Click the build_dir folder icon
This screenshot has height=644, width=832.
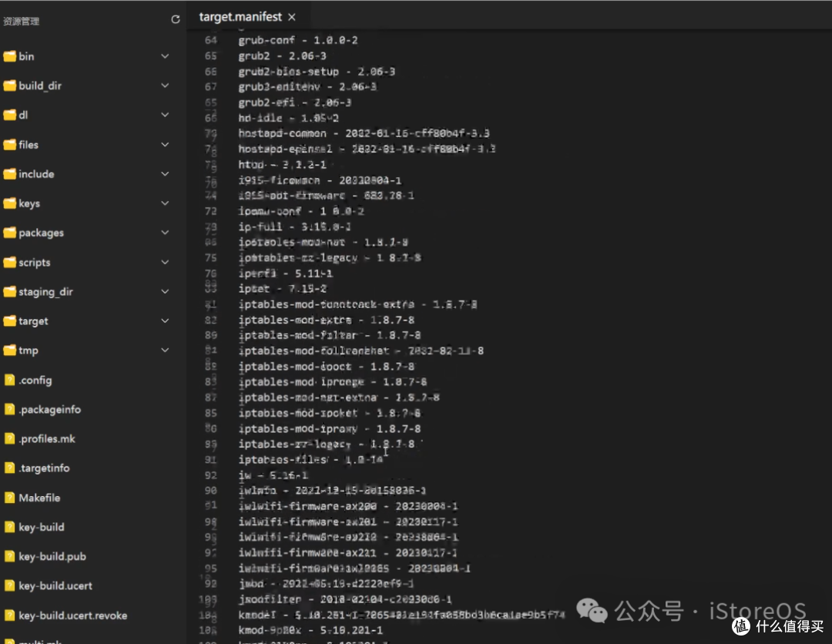[9, 86]
